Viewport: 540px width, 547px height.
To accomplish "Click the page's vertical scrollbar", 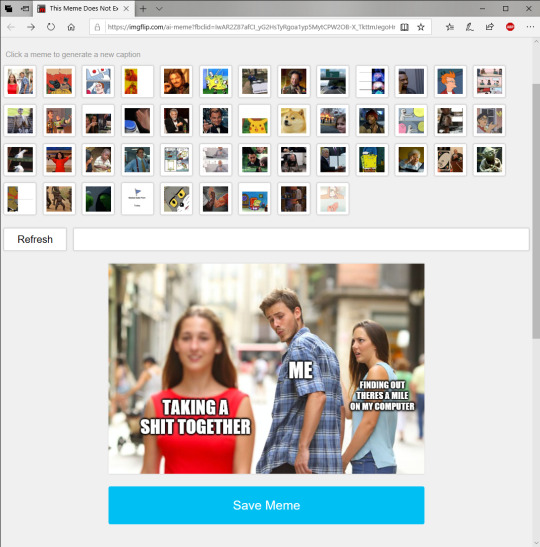I will click(x=536, y=211).
